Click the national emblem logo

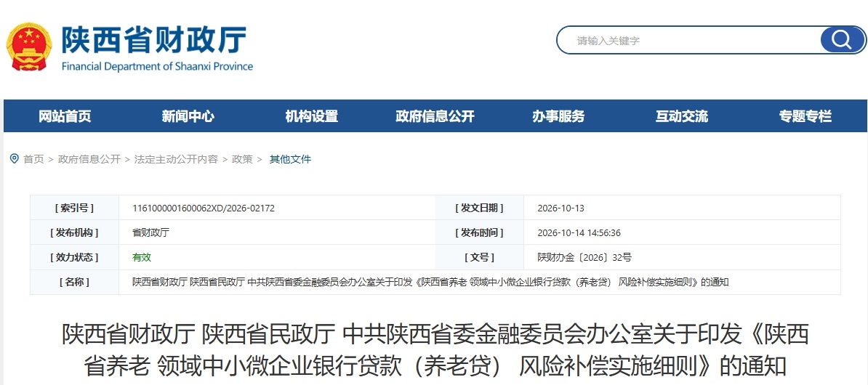pyautogui.click(x=29, y=46)
